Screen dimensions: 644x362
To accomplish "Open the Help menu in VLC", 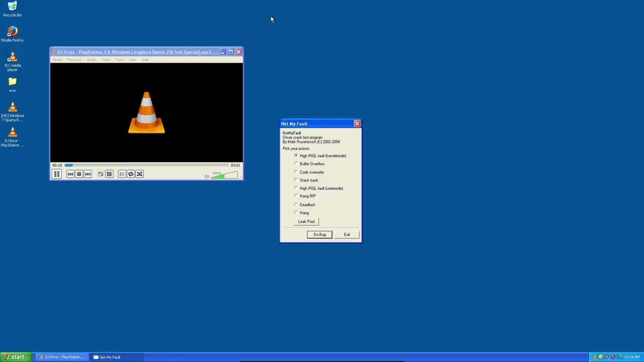I will (145, 60).
